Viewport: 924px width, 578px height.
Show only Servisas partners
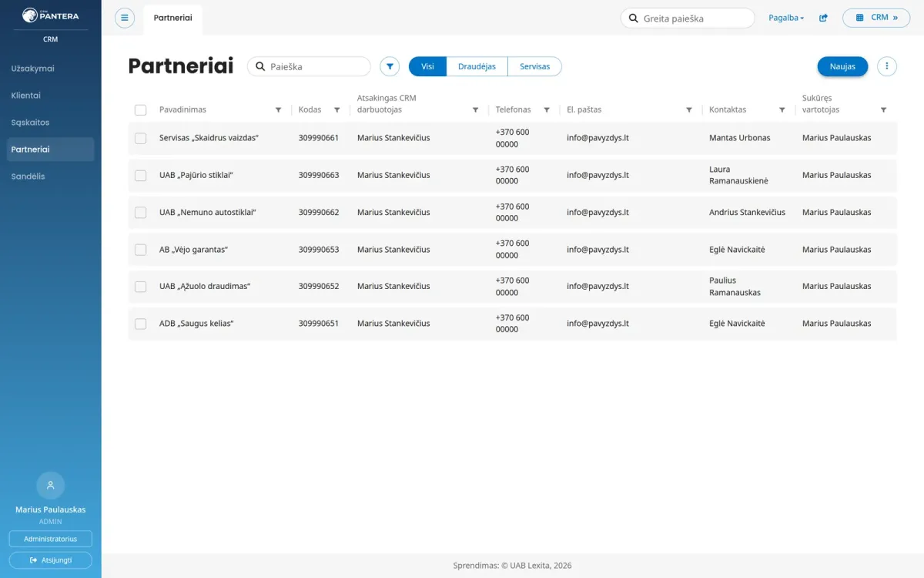pyautogui.click(x=534, y=66)
